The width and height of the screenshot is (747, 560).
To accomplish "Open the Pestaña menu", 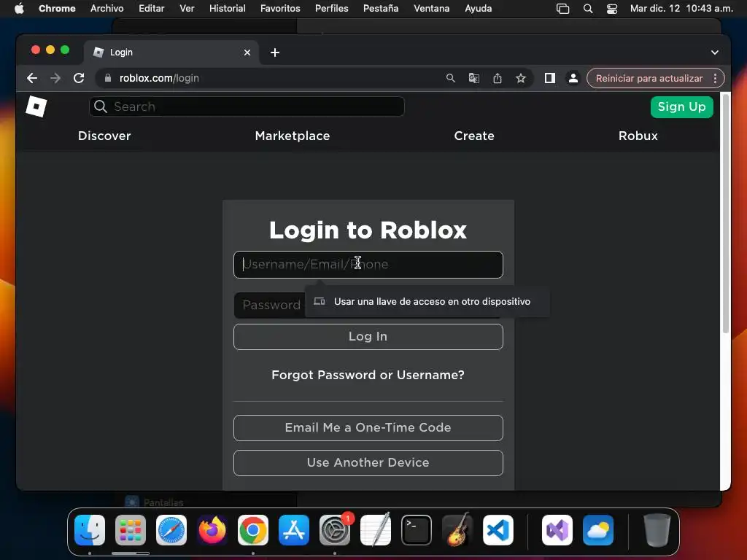I will [x=381, y=8].
